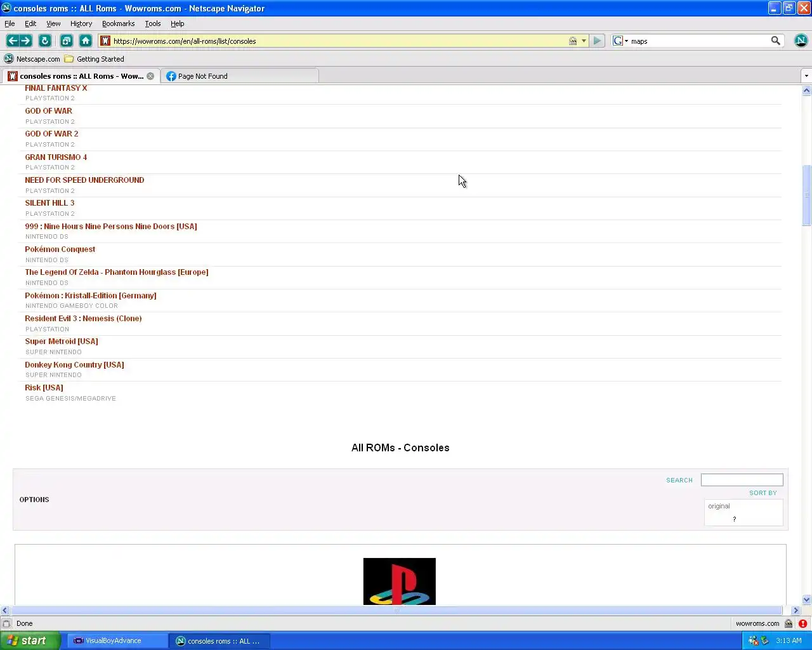Click the vertical scrollbar down arrow
Viewport: 812px width, 650px height.
807,599
